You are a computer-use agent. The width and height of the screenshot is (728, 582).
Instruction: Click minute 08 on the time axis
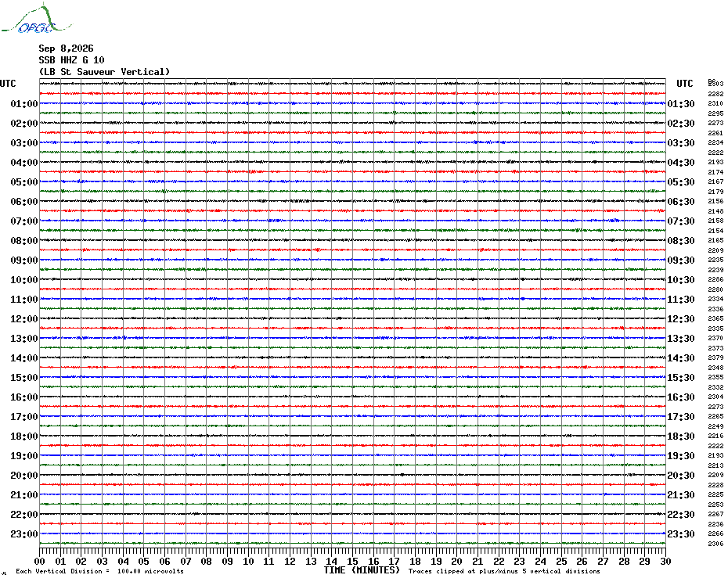(x=206, y=562)
